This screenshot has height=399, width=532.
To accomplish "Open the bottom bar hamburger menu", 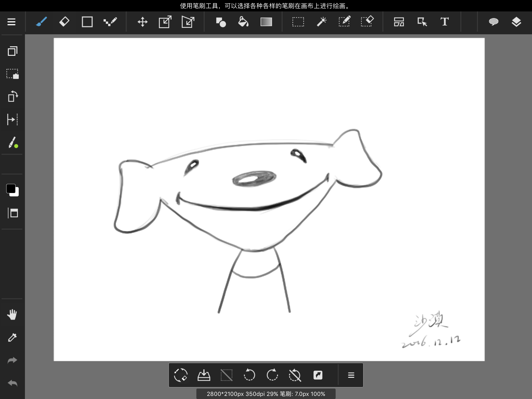I will point(351,375).
